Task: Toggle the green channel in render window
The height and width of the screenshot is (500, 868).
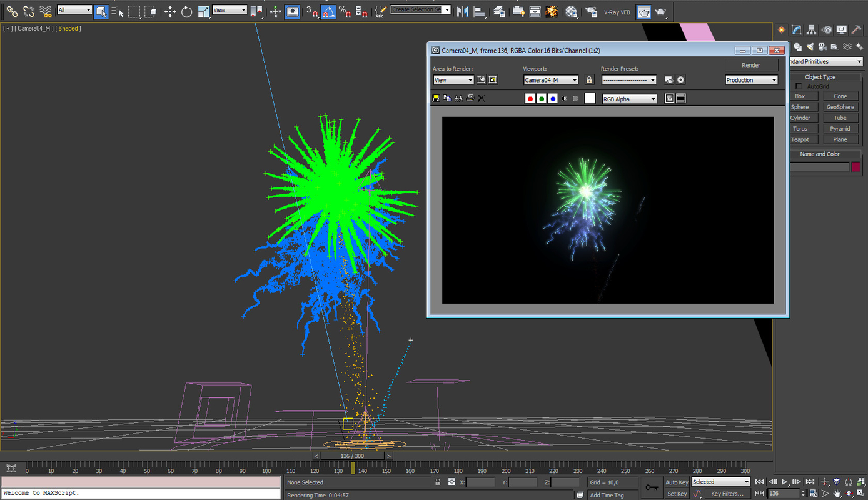Action: tap(540, 98)
